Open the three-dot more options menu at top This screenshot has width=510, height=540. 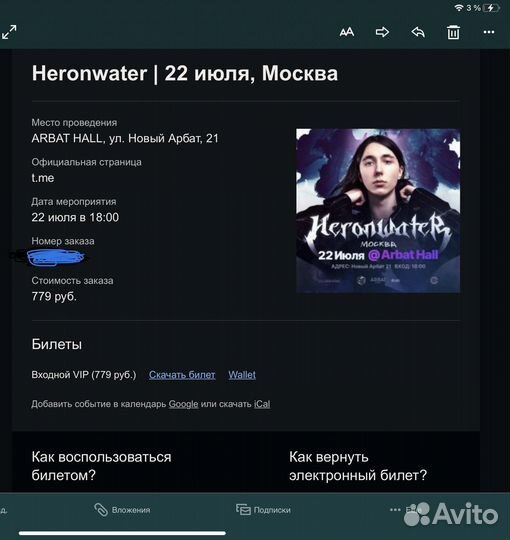pyautogui.click(x=489, y=32)
